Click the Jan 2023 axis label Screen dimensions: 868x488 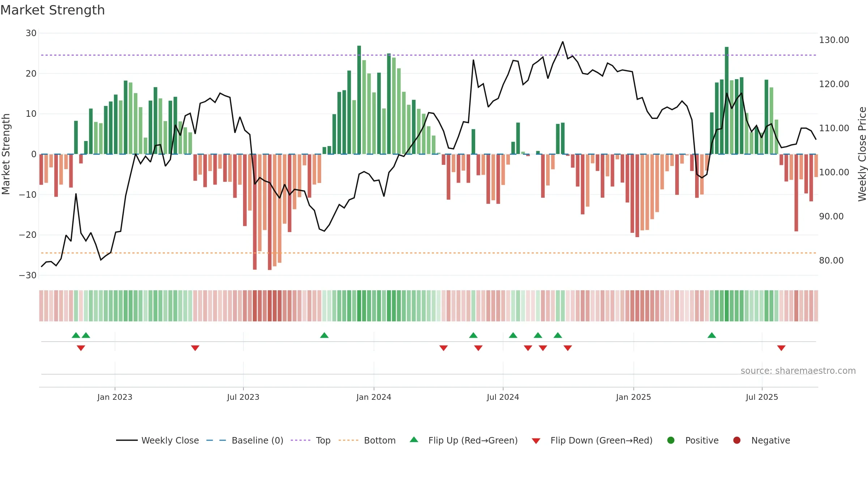click(x=115, y=397)
